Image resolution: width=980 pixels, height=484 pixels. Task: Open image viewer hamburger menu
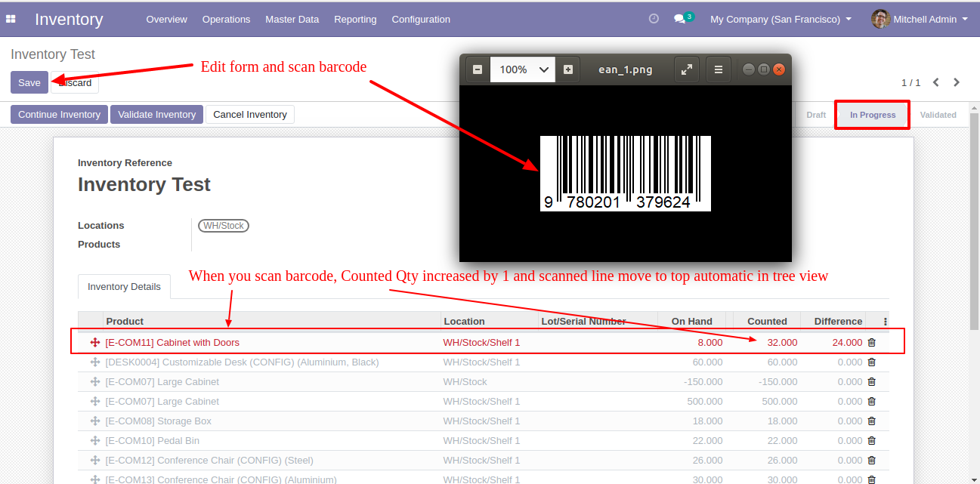click(x=719, y=69)
